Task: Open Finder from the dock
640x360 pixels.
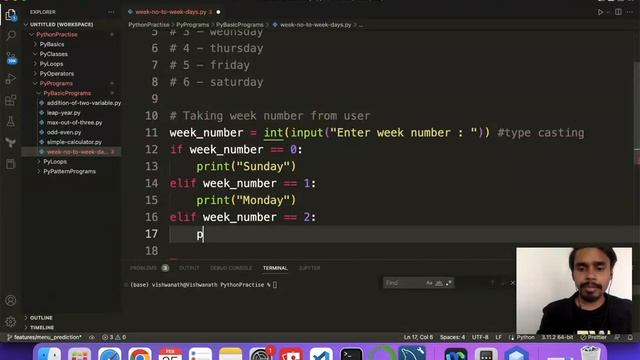Action: coord(49,353)
